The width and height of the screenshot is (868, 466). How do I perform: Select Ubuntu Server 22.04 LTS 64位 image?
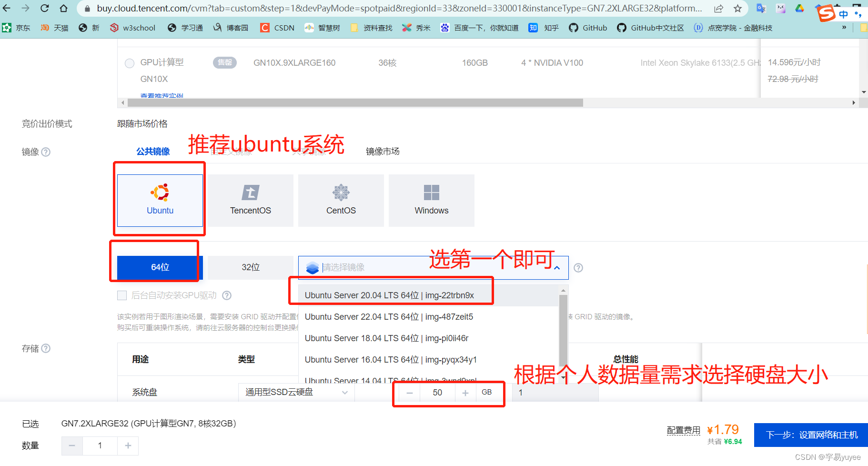429,317
